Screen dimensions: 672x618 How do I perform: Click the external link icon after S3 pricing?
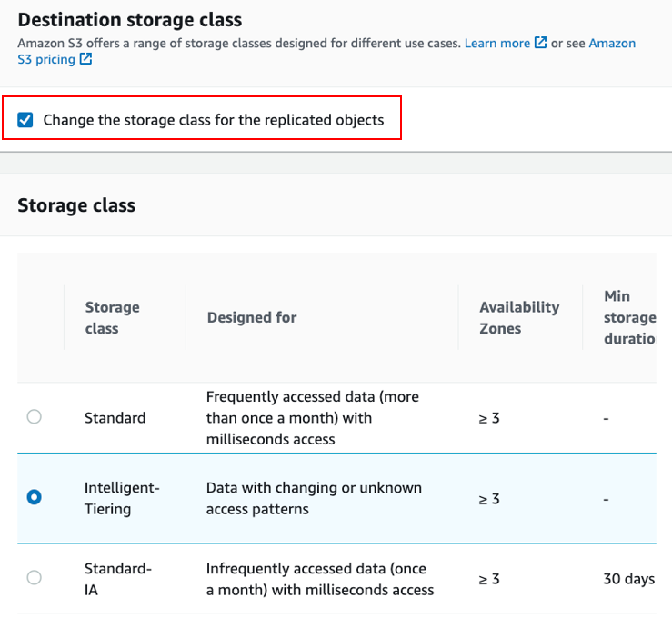tap(85, 59)
